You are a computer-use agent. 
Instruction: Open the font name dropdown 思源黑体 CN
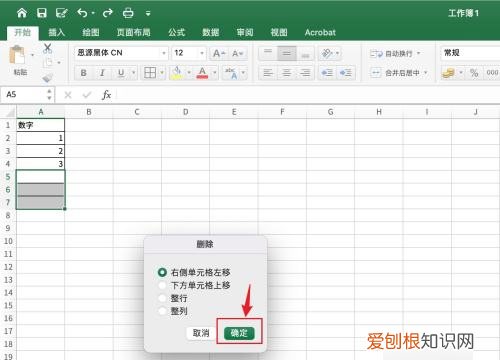click(x=164, y=53)
